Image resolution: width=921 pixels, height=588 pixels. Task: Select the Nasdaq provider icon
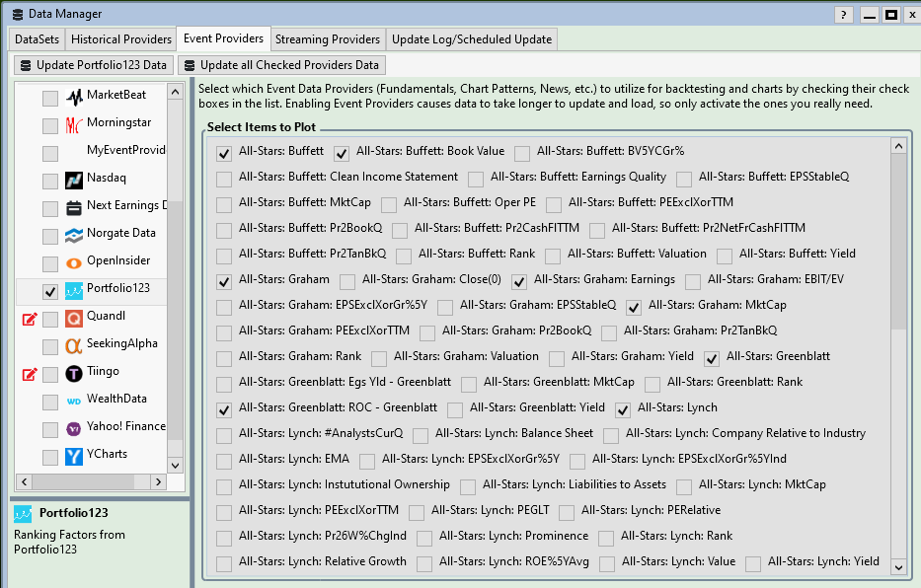[74, 180]
